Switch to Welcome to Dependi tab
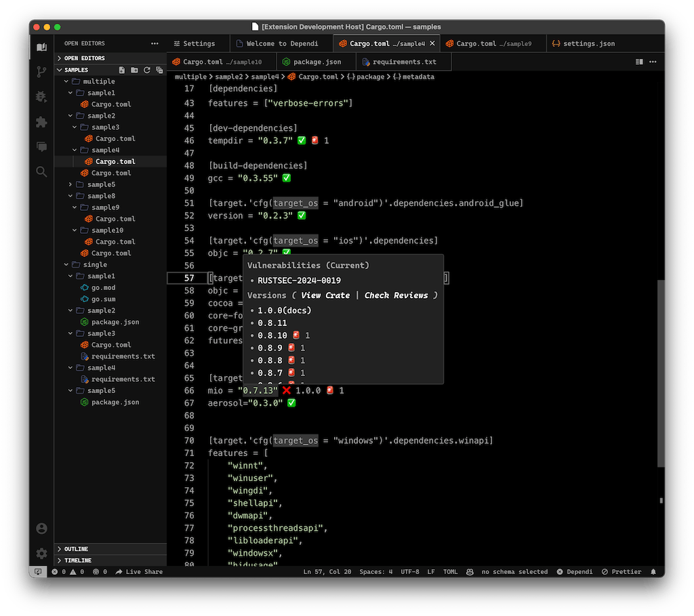The height and width of the screenshot is (616, 694). (x=281, y=43)
